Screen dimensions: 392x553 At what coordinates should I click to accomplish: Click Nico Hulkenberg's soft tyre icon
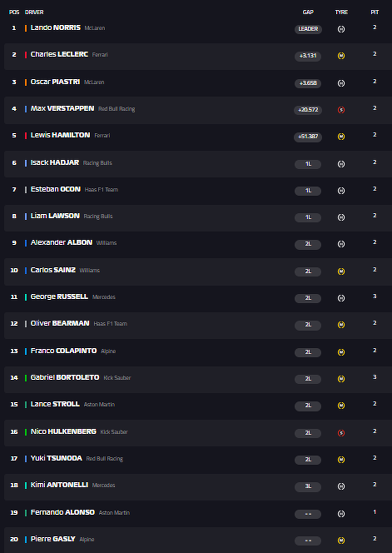[341, 433]
